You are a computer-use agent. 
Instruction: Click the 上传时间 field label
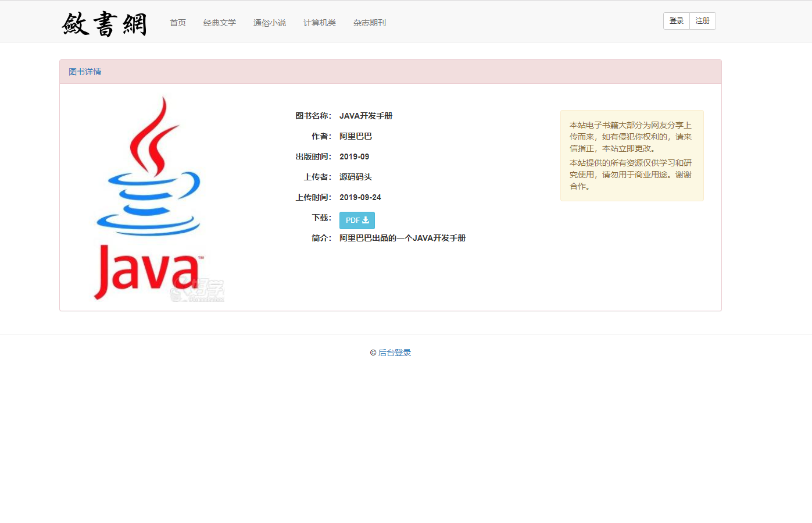pyautogui.click(x=313, y=197)
